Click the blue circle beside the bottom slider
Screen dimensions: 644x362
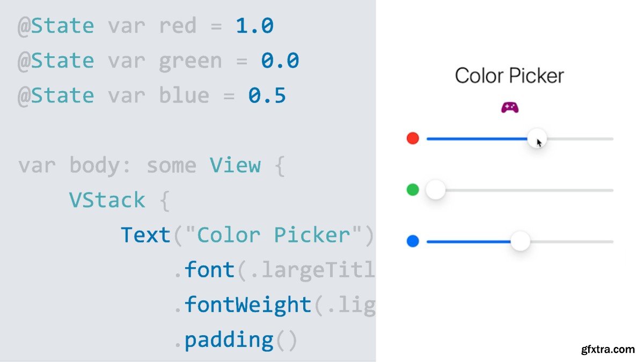click(413, 241)
